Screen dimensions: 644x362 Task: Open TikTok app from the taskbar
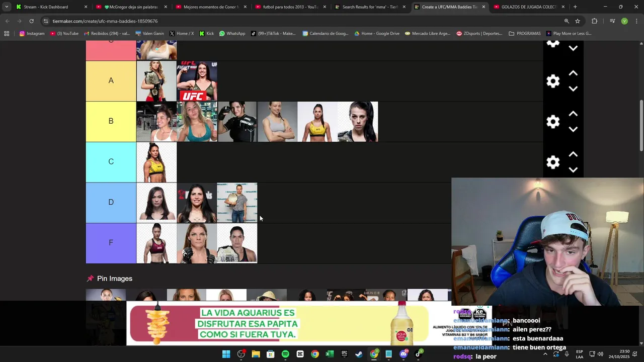[x=418, y=354]
